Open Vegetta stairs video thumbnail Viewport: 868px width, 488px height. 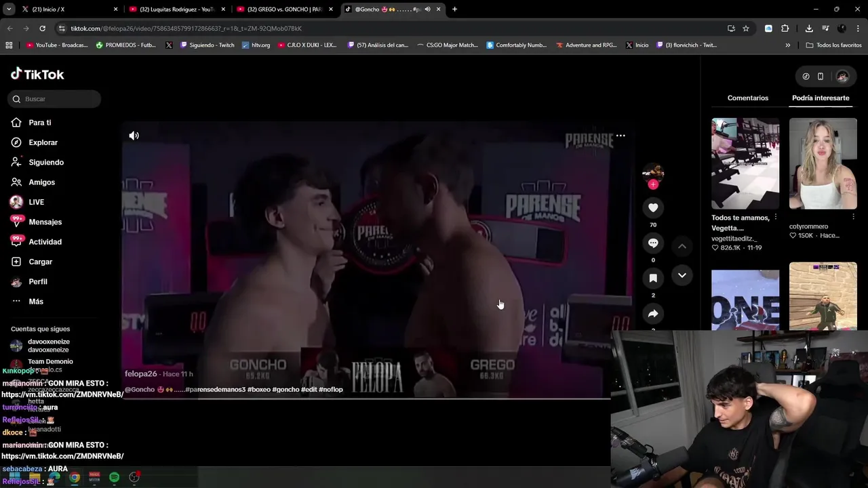pos(745,163)
